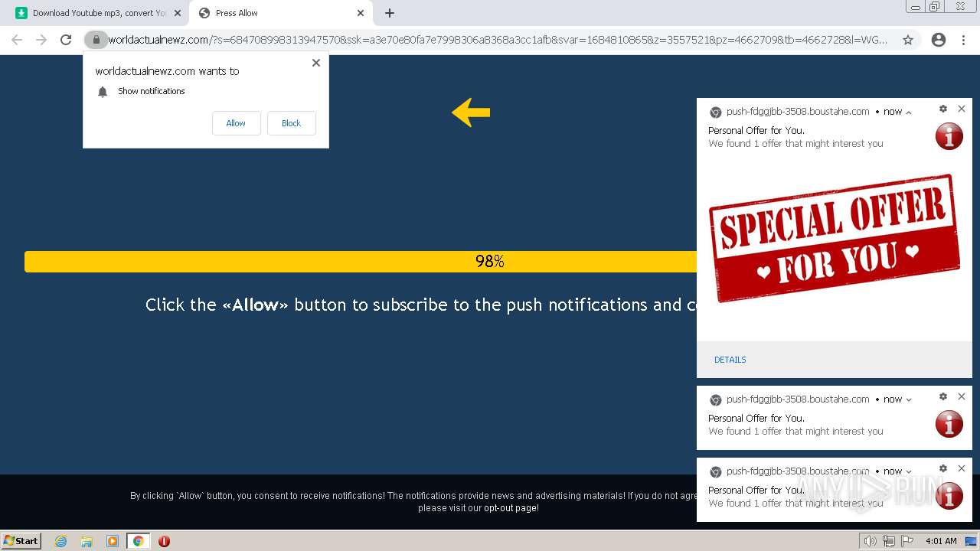This screenshot has height=551, width=980.
Task: Click the Chrome icon on the top notification header
Action: (x=716, y=112)
